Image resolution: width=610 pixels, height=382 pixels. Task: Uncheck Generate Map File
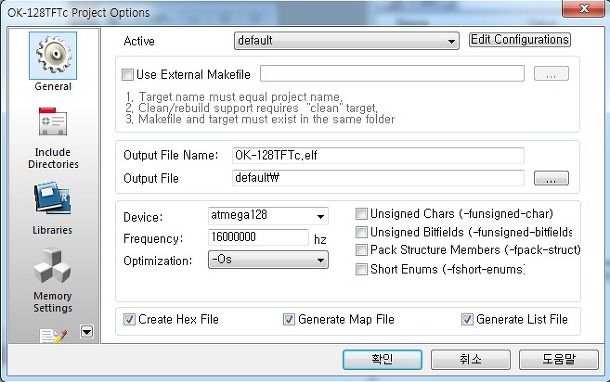289,319
